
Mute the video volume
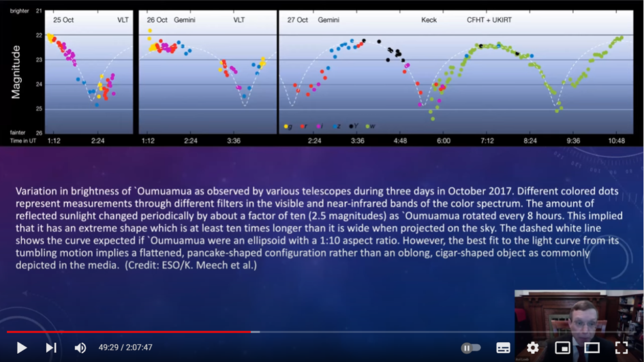coord(80,348)
